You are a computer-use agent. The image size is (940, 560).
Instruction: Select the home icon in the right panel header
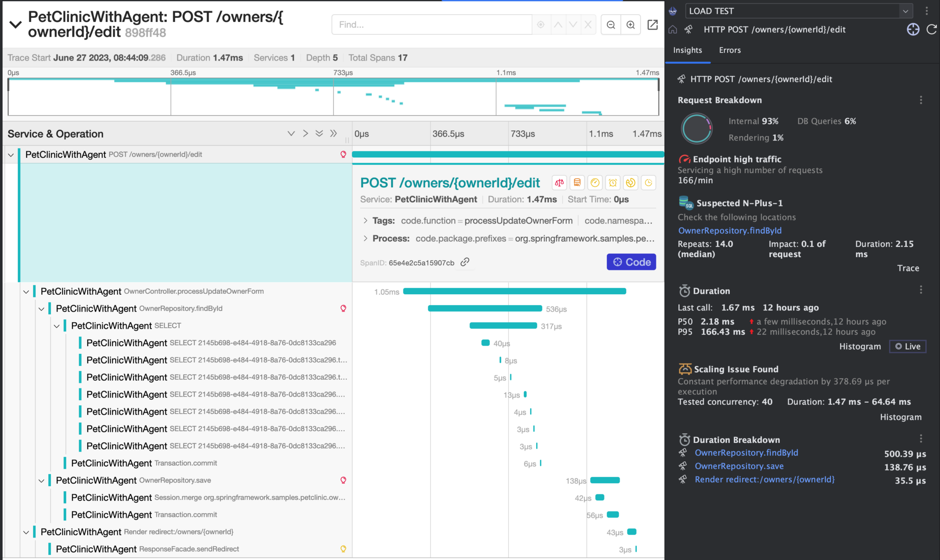tap(672, 29)
